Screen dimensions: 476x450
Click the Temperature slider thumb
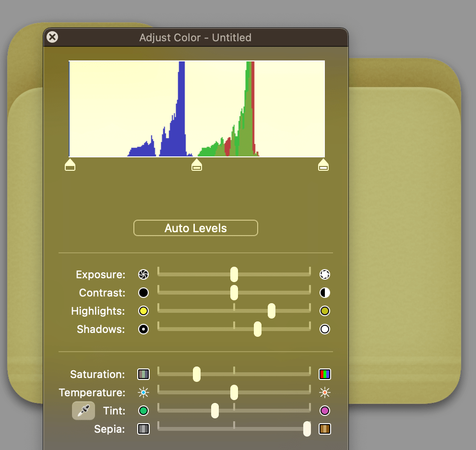pos(234,392)
